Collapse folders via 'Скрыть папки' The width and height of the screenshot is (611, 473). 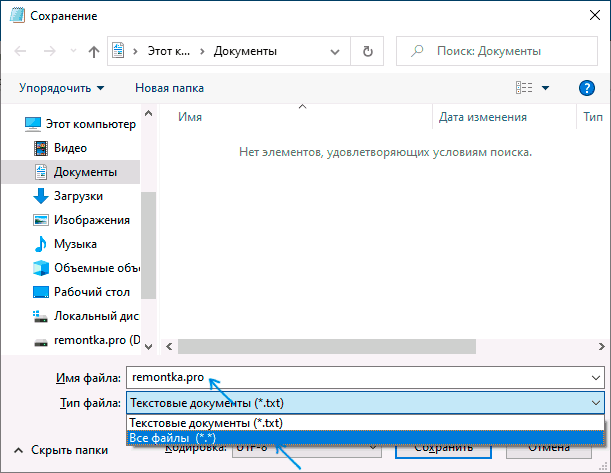(x=61, y=450)
